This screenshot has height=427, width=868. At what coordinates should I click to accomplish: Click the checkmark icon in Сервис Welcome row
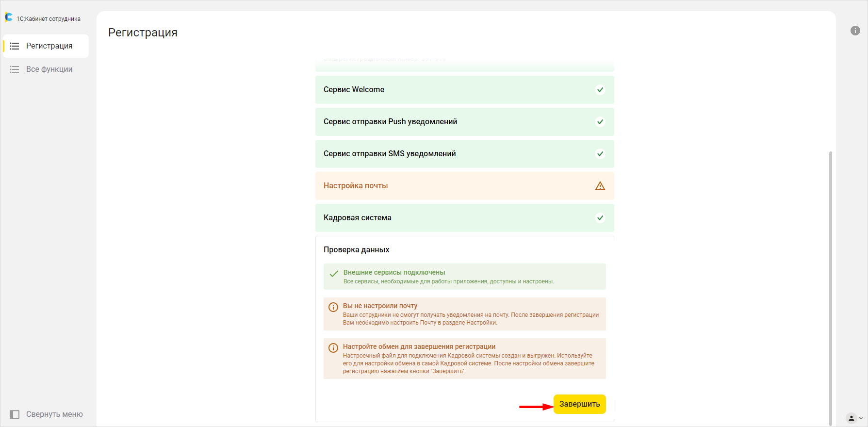click(600, 90)
